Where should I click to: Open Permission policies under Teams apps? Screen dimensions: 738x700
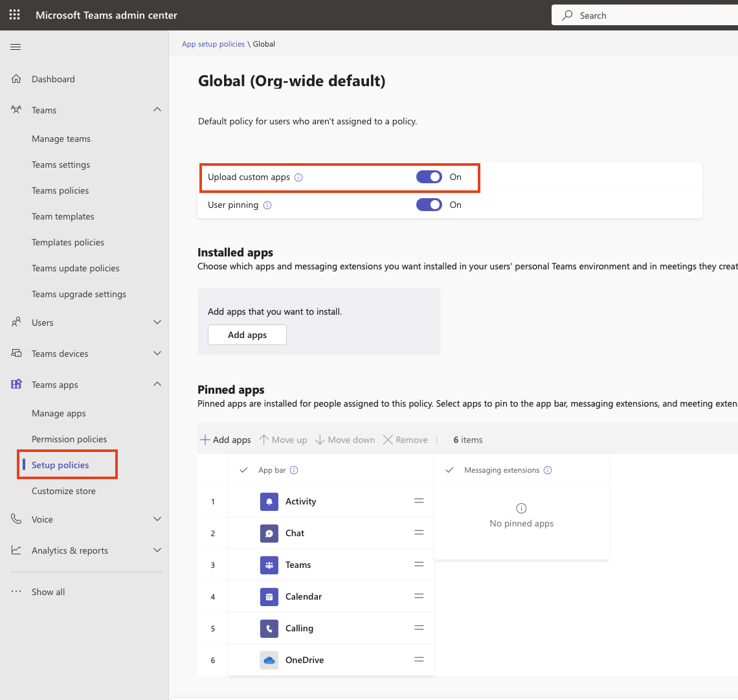click(69, 439)
